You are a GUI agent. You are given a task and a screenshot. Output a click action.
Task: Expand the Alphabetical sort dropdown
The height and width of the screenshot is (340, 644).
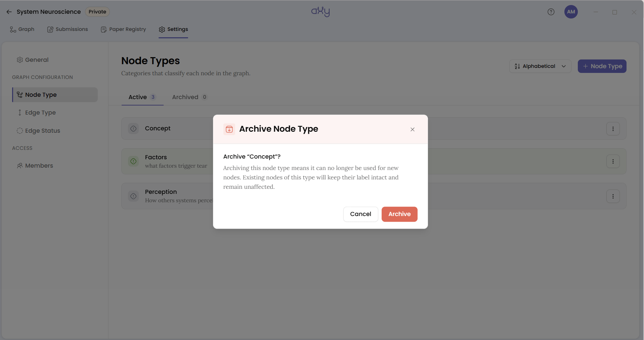click(540, 66)
